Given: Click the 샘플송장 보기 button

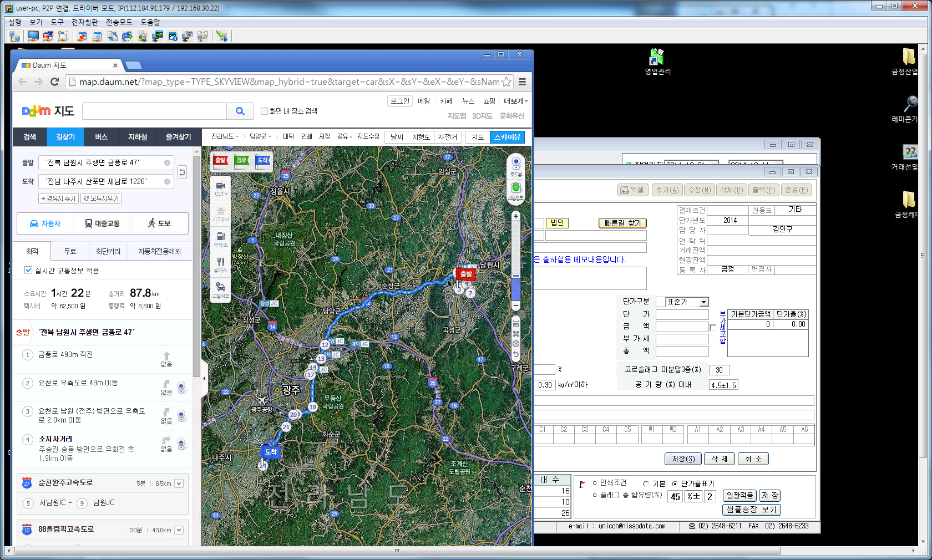Looking at the screenshot, I should [751, 510].
